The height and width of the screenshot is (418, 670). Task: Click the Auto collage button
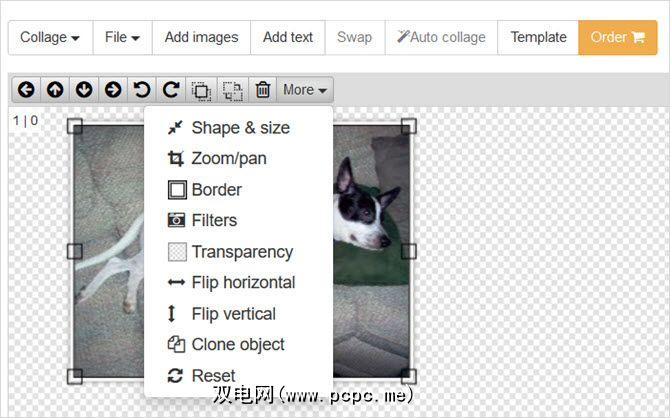[441, 38]
